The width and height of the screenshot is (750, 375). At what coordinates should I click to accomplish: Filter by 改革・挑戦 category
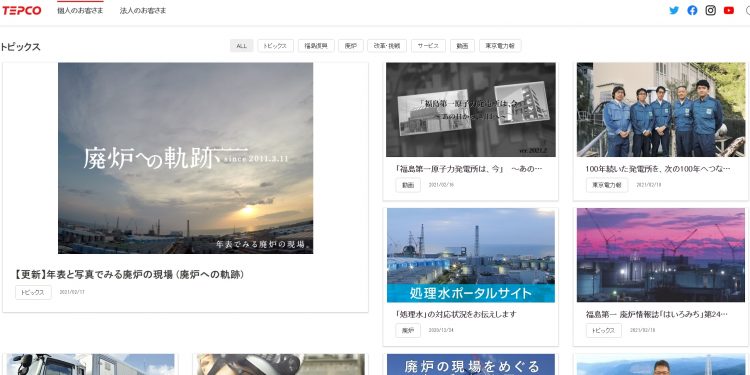[387, 46]
